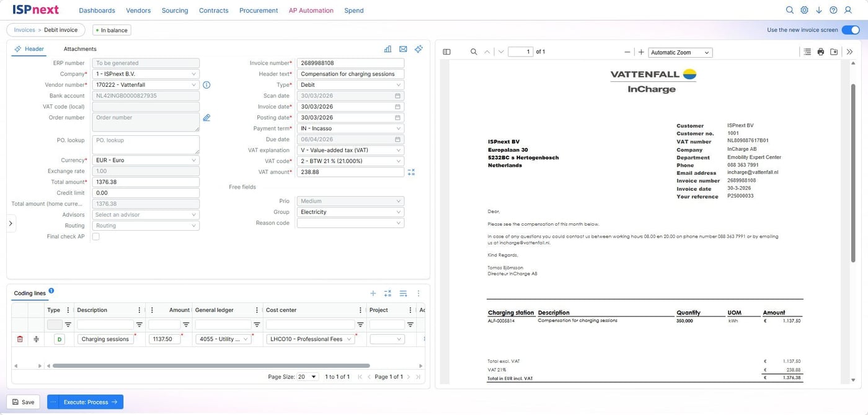The image size is (868, 415).
Task: Select the Coding lines tab
Action: click(x=30, y=293)
